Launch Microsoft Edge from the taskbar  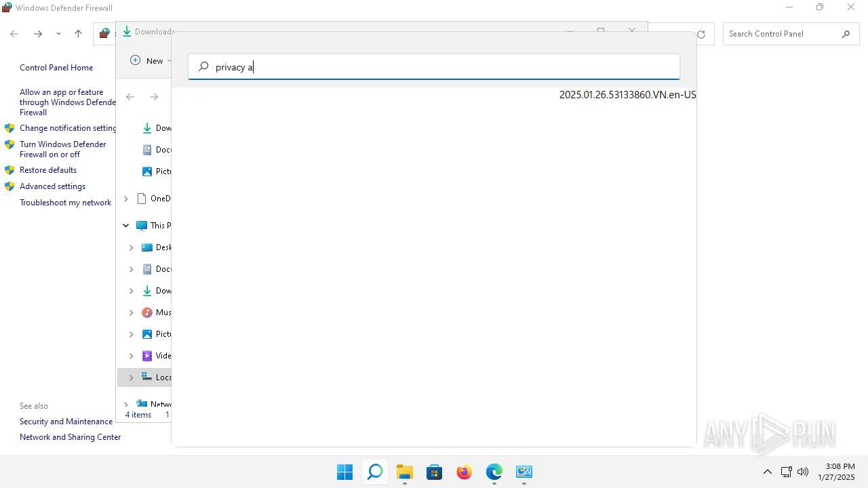coord(494,472)
